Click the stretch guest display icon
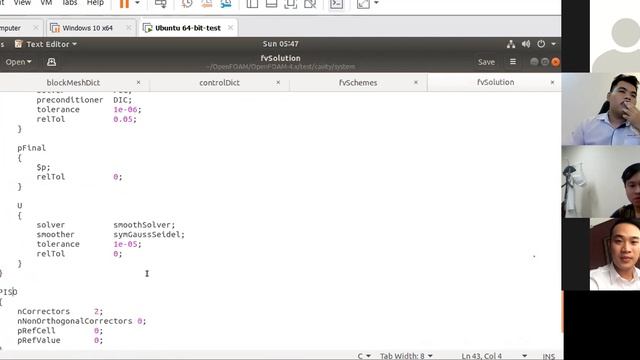Viewport: 640px width, 360px height. tap(363, 4)
